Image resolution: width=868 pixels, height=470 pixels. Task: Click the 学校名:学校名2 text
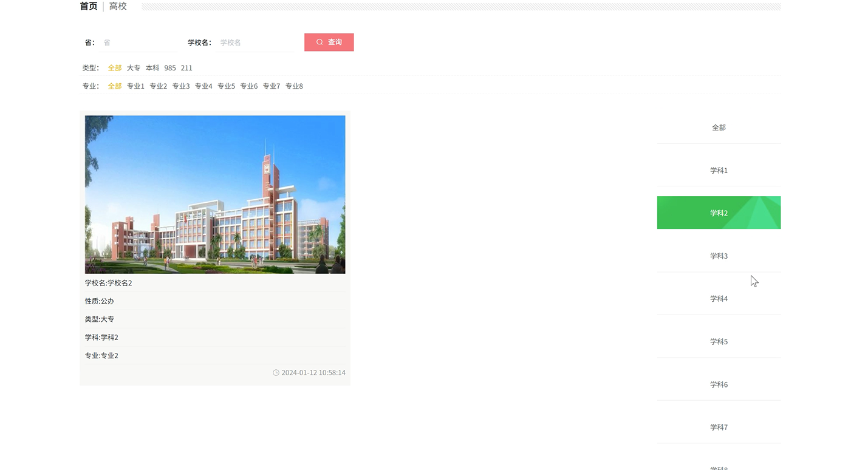(109, 283)
